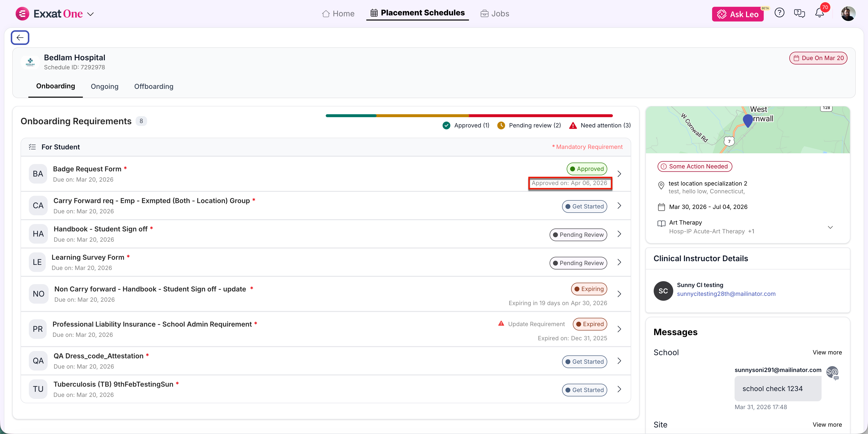This screenshot has height=434, width=868.
Task: Click the help question mark icon
Action: coord(779,13)
